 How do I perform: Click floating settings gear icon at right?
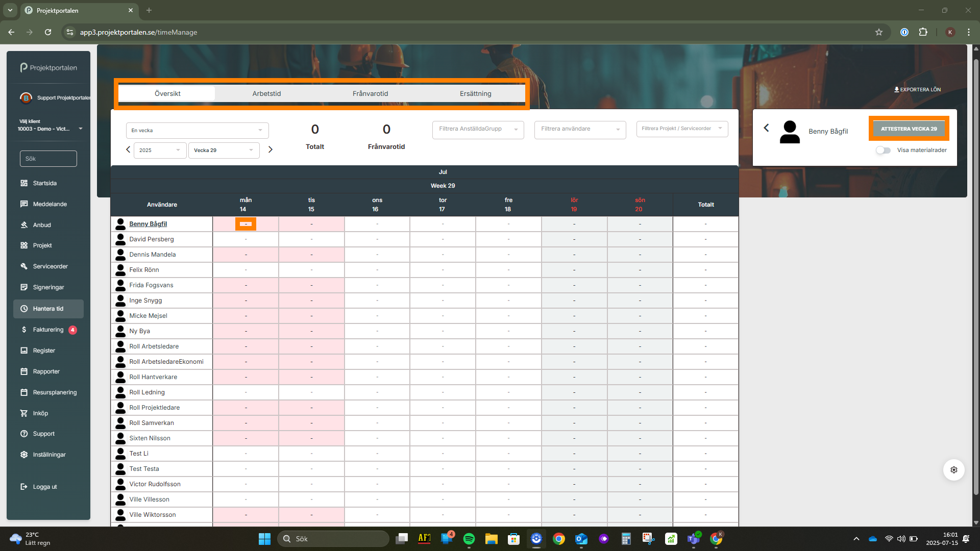click(953, 470)
